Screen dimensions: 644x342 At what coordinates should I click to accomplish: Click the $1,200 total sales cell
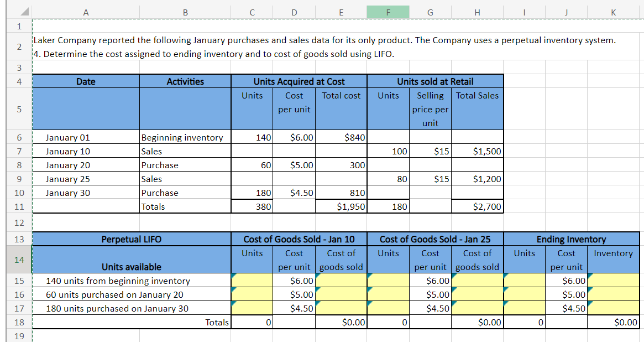click(x=477, y=179)
